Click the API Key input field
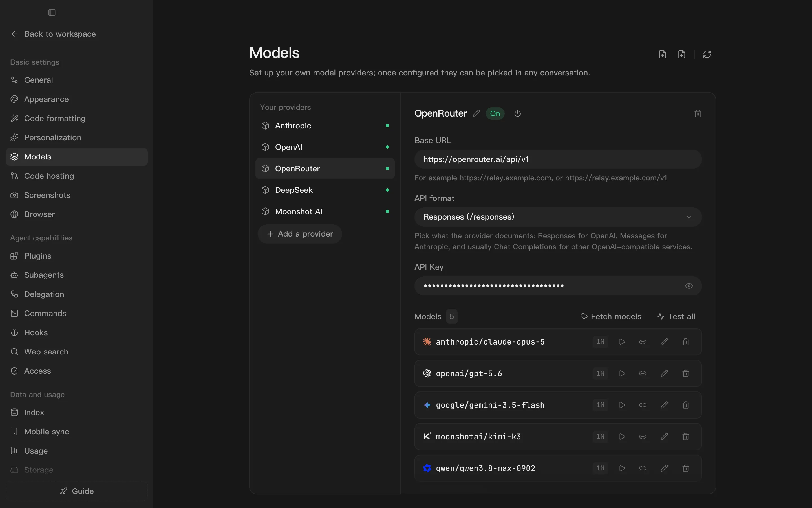The width and height of the screenshot is (812, 508). pyautogui.click(x=558, y=286)
